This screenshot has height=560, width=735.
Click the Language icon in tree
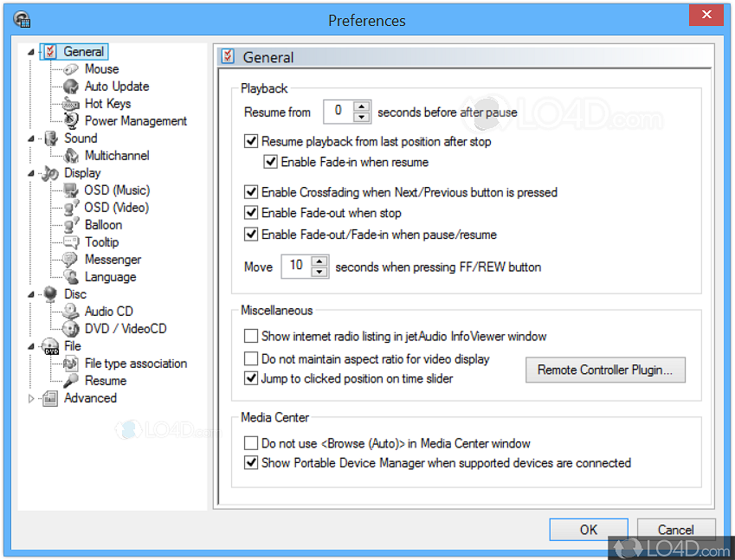click(x=71, y=277)
